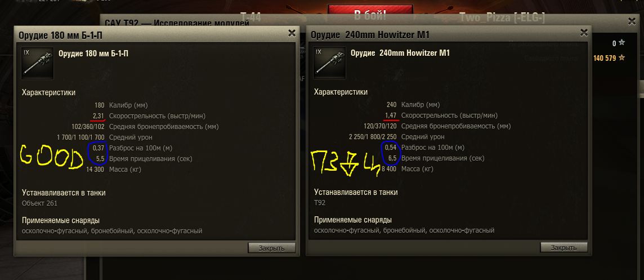The image size is (644, 280).
Task: Click the compatible tank name T92
Action: [x=320, y=203]
